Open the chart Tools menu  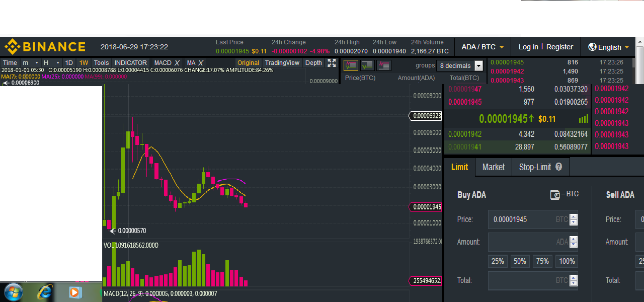[x=101, y=63]
